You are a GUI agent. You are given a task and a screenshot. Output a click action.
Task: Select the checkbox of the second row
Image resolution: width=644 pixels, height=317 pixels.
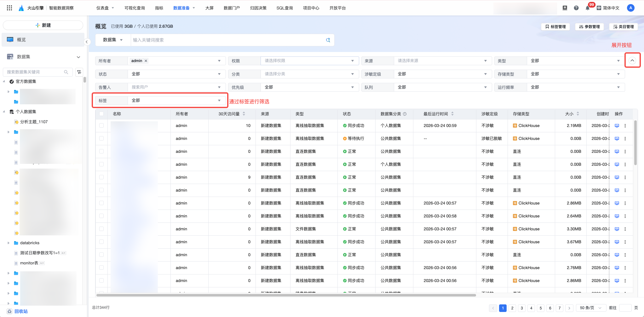tap(101, 138)
